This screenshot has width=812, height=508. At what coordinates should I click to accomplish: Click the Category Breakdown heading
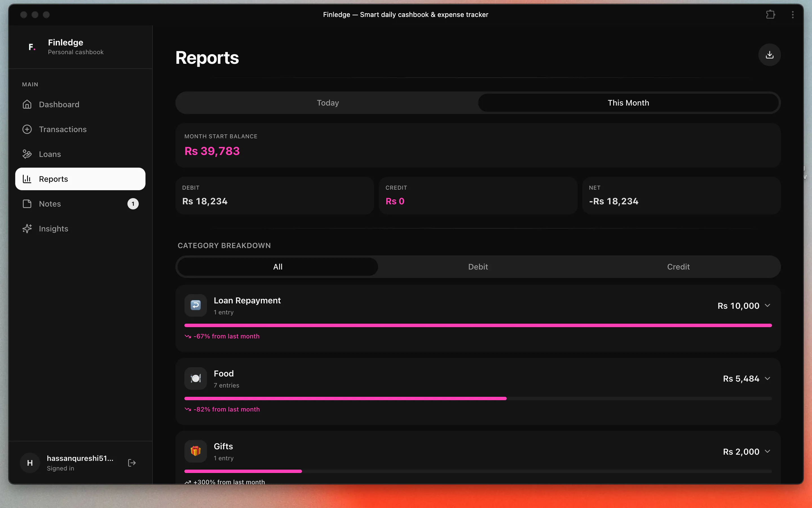point(224,246)
